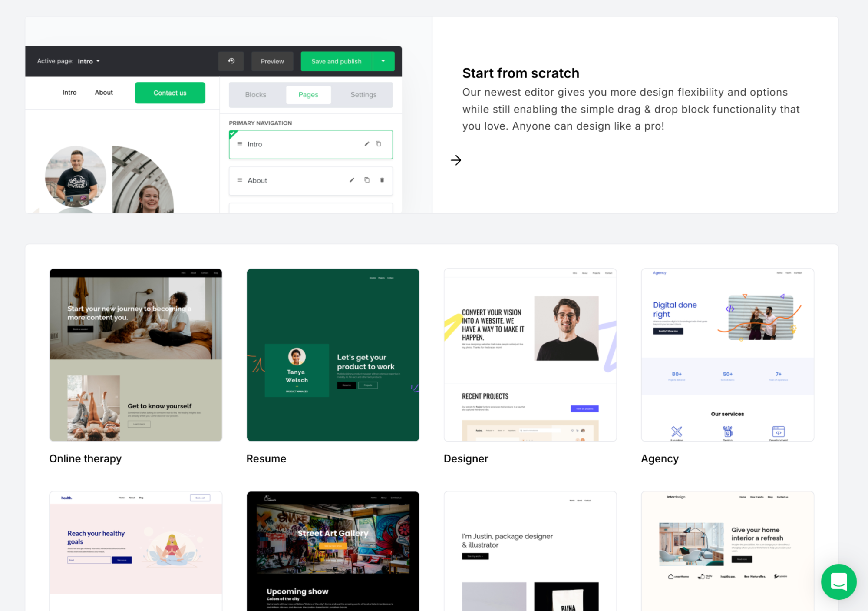Toggle the drag handle for About page row

tap(239, 180)
